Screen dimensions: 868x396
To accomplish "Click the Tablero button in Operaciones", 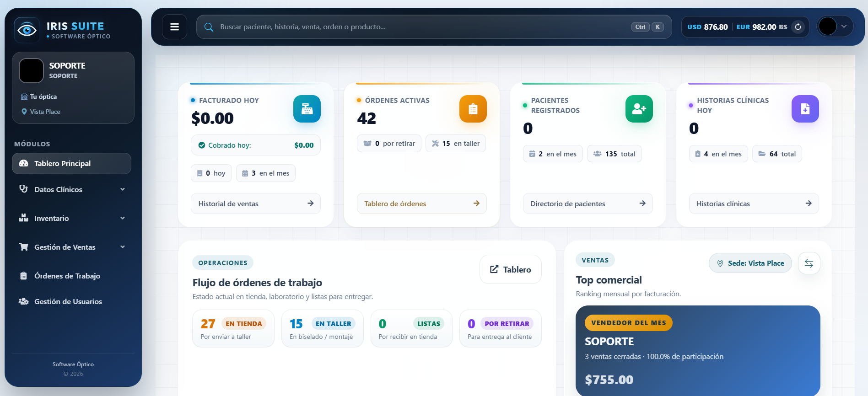I will (x=511, y=269).
